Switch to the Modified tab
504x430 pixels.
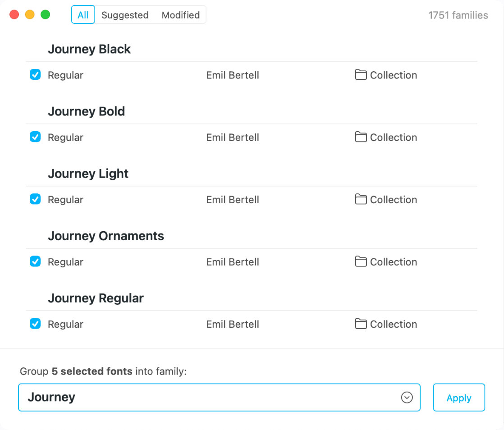point(180,14)
